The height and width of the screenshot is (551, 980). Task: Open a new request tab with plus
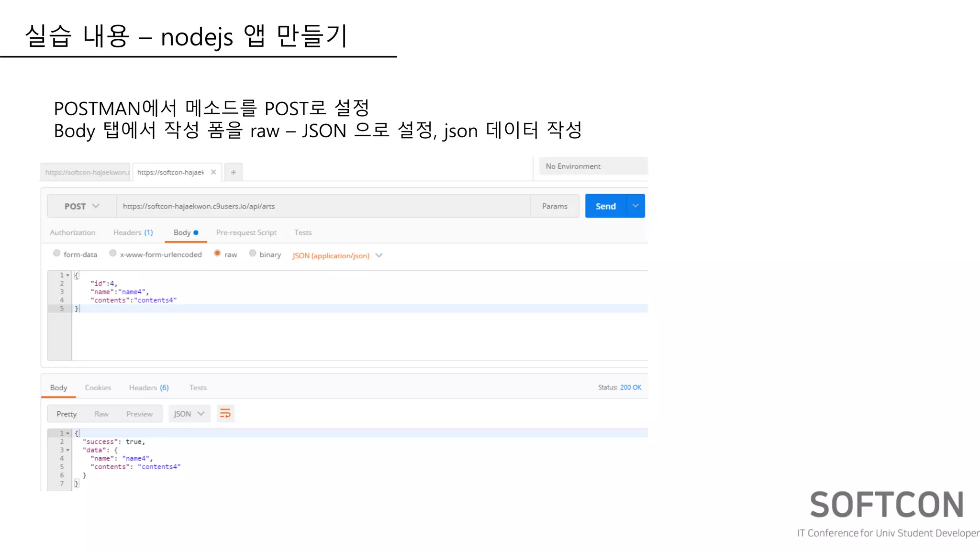[x=234, y=172]
